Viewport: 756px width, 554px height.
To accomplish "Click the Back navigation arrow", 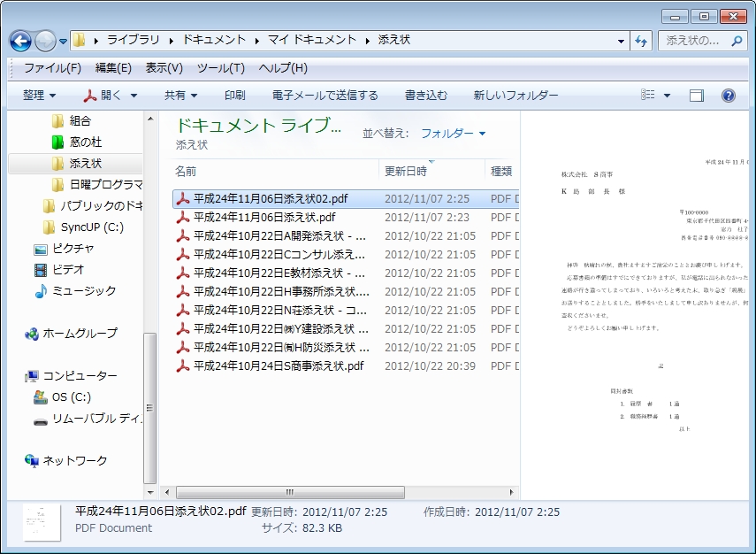I will tap(19, 41).
